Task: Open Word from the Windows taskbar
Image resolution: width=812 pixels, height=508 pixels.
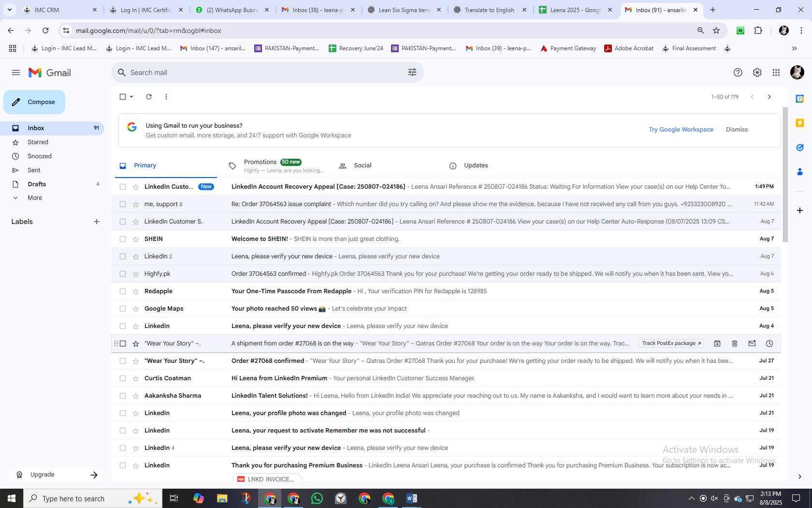Action: [412, 498]
